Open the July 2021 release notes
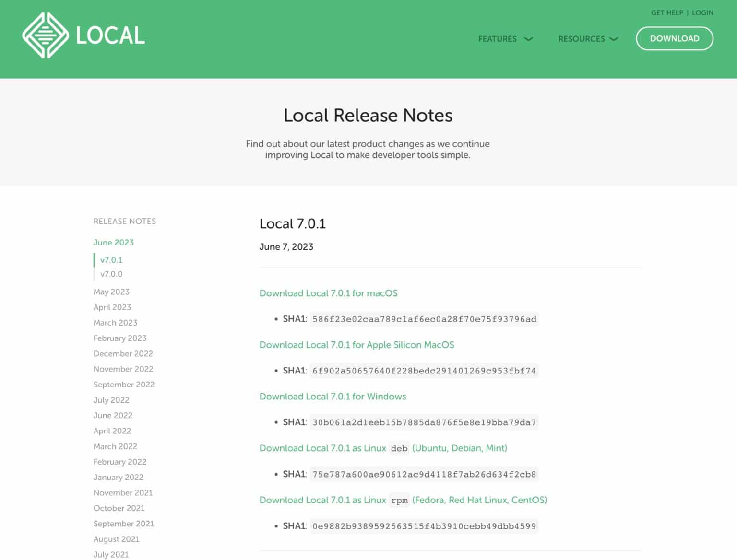Screen dimensions: 737x560 (111, 555)
